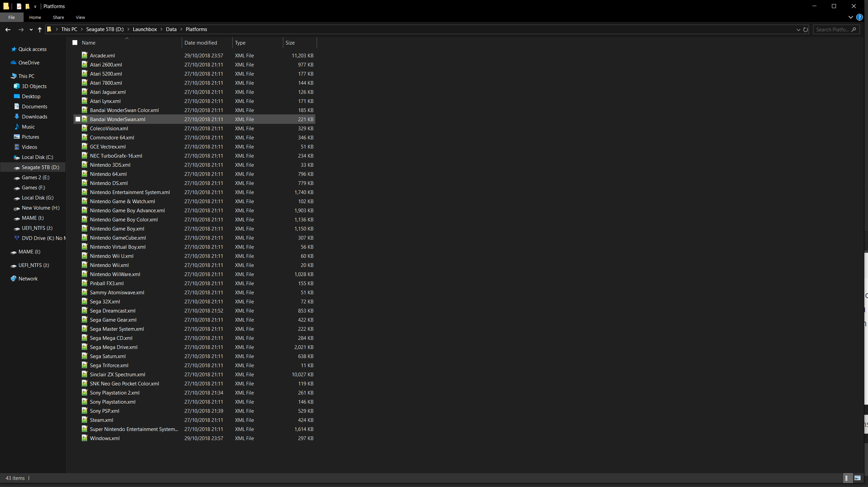The width and height of the screenshot is (868, 487).
Task: Click the Pictures folder icon in sidebar
Action: [17, 137]
